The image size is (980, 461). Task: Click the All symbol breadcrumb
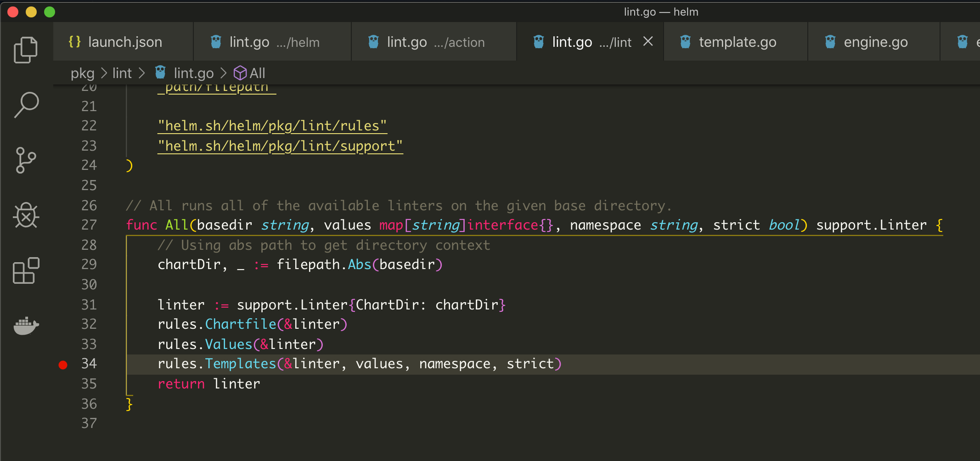[257, 73]
